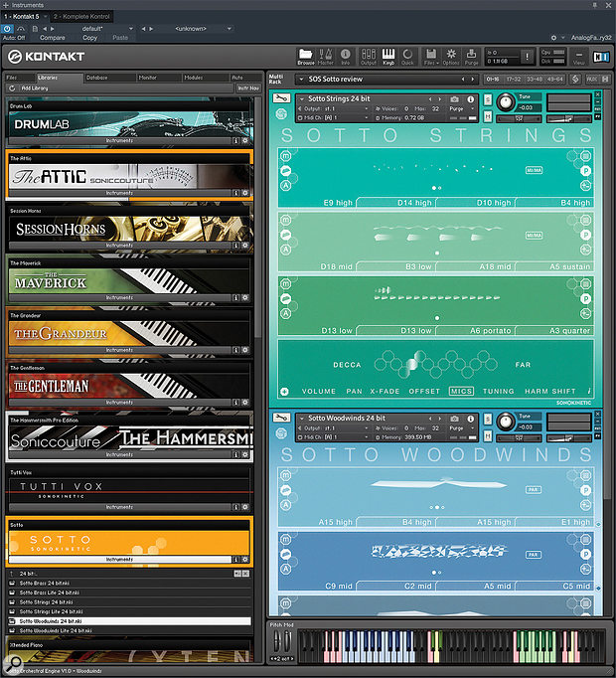Solo the Sotto Woodwinds instrument
The width and height of the screenshot is (616, 678).
pos(488,419)
